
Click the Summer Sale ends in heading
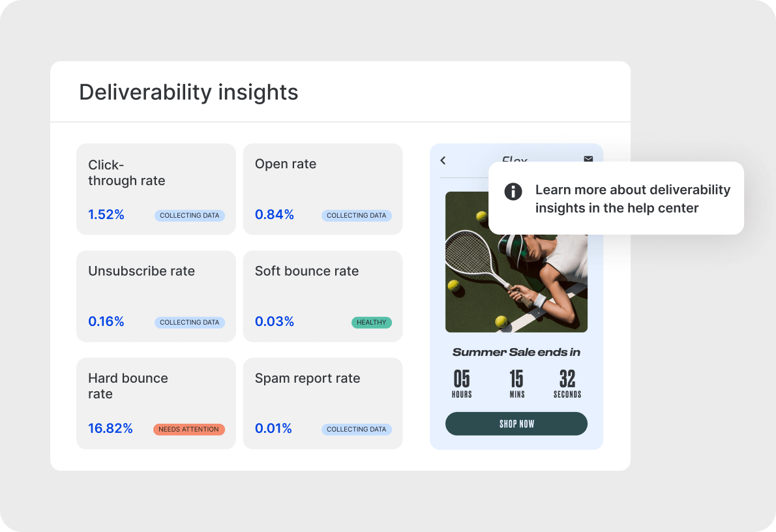516,352
